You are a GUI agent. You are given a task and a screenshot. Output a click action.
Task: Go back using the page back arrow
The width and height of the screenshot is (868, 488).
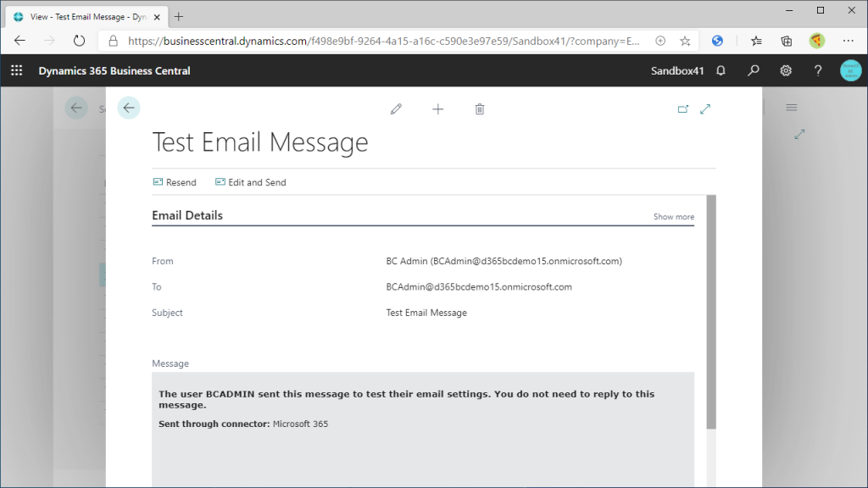point(129,108)
